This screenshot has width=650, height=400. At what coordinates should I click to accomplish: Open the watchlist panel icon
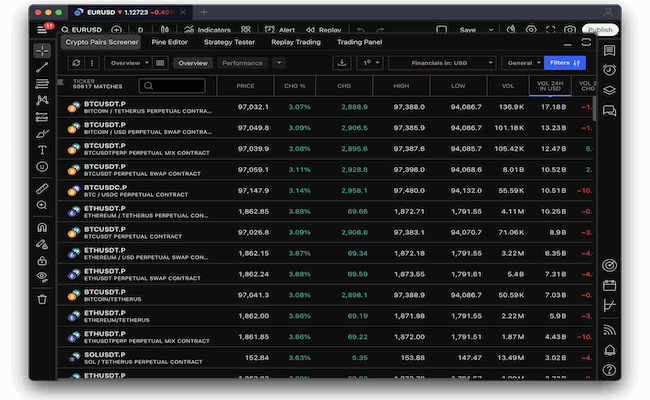click(609, 51)
